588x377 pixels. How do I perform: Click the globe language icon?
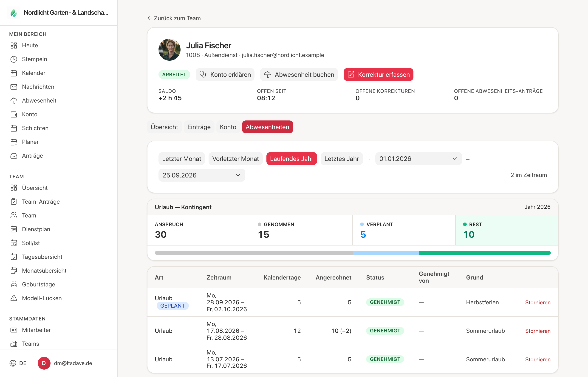point(13,363)
